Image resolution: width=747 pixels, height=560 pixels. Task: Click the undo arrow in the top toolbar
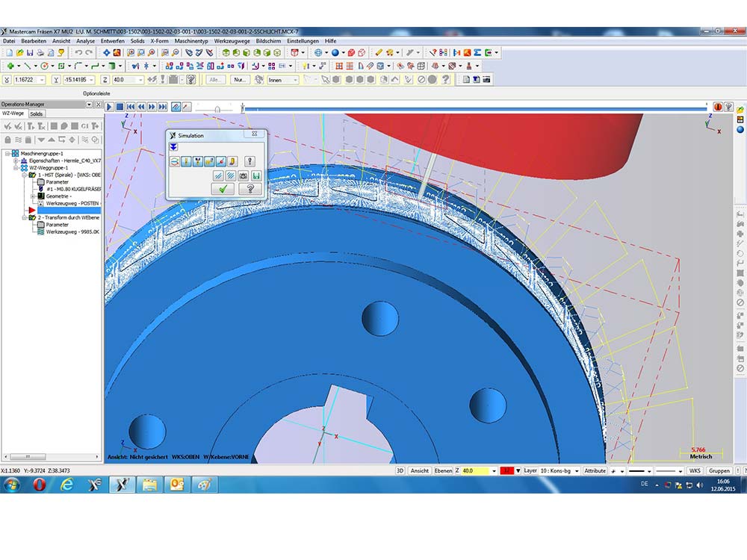pyautogui.click(x=78, y=53)
